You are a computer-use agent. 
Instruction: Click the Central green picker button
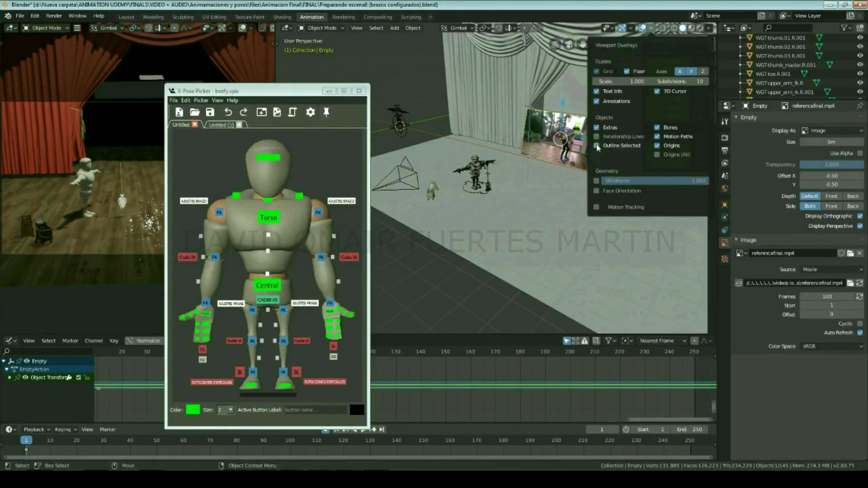[267, 286]
